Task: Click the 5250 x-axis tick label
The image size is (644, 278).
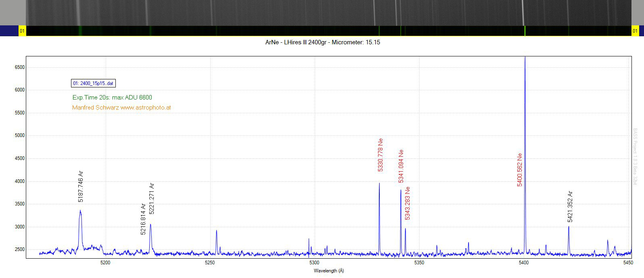Action: click(210, 263)
